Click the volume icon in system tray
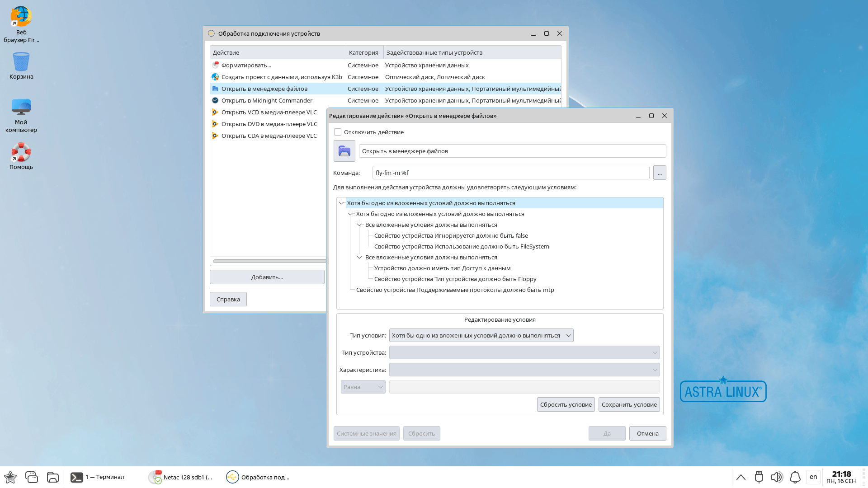Image resolution: width=868 pixels, height=488 pixels. click(x=776, y=477)
